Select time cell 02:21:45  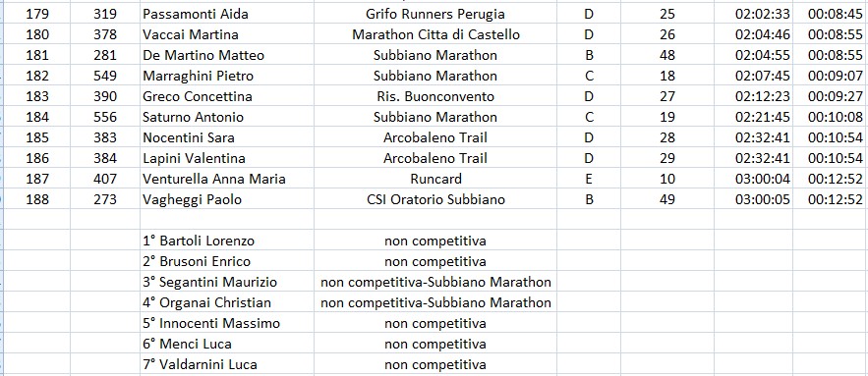(x=753, y=117)
